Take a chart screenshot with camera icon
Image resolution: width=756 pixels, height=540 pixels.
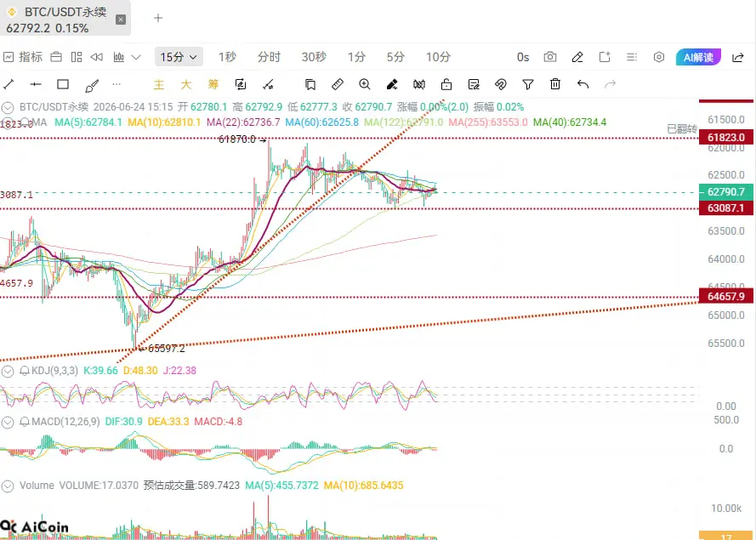tap(550, 57)
